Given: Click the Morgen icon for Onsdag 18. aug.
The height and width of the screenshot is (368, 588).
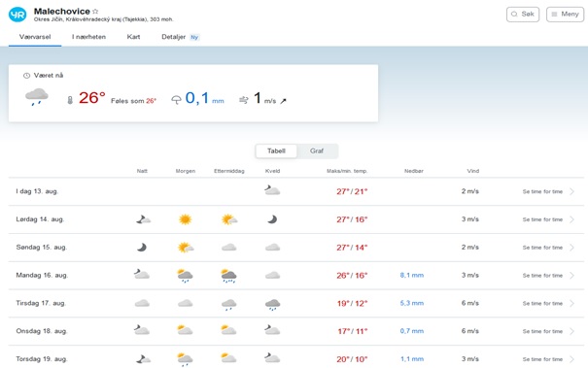Looking at the screenshot, I should (185, 330).
